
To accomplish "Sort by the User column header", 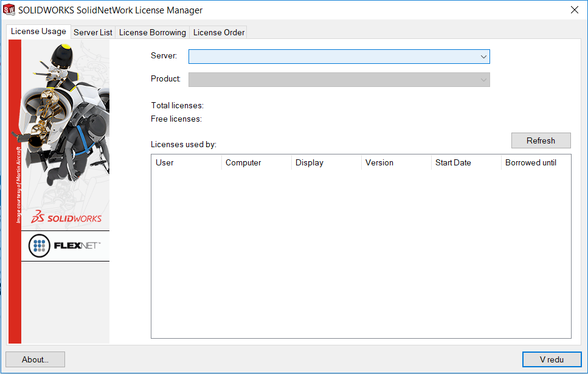I will pos(186,162).
